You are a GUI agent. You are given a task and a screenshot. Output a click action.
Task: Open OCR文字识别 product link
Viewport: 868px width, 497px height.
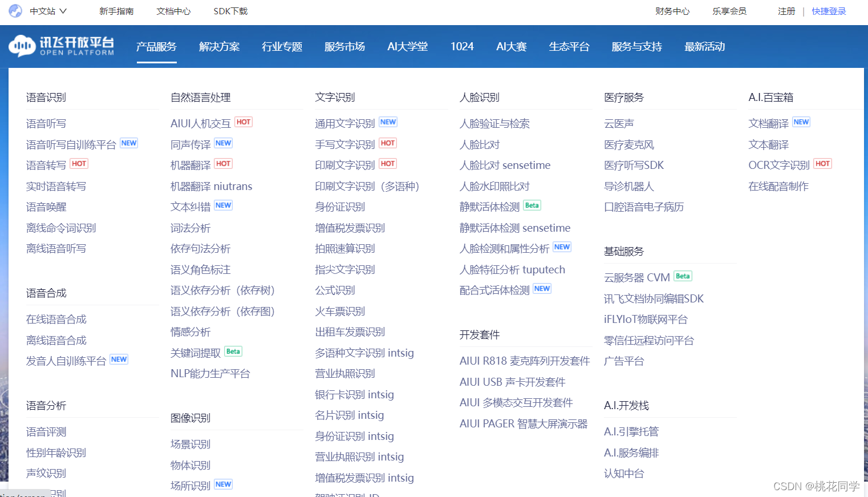[x=779, y=165]
